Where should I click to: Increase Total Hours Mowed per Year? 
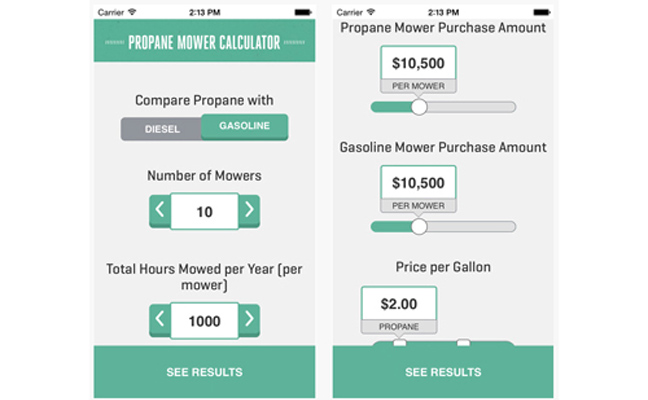click(x=249, y=320)
